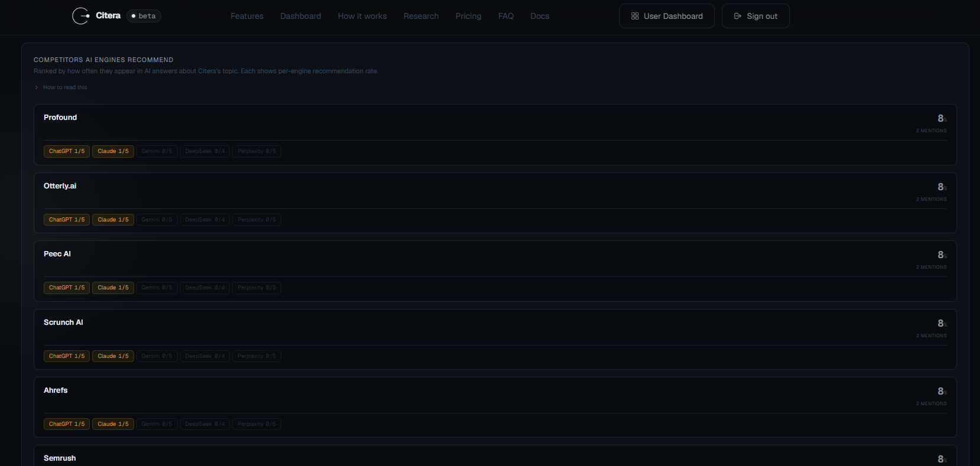Image resolution: width=980 pixels, height=466 pixels.
Task: Click ChatGPT 1/5 chip in Scrunch AI card
Action: pos(67,356)
